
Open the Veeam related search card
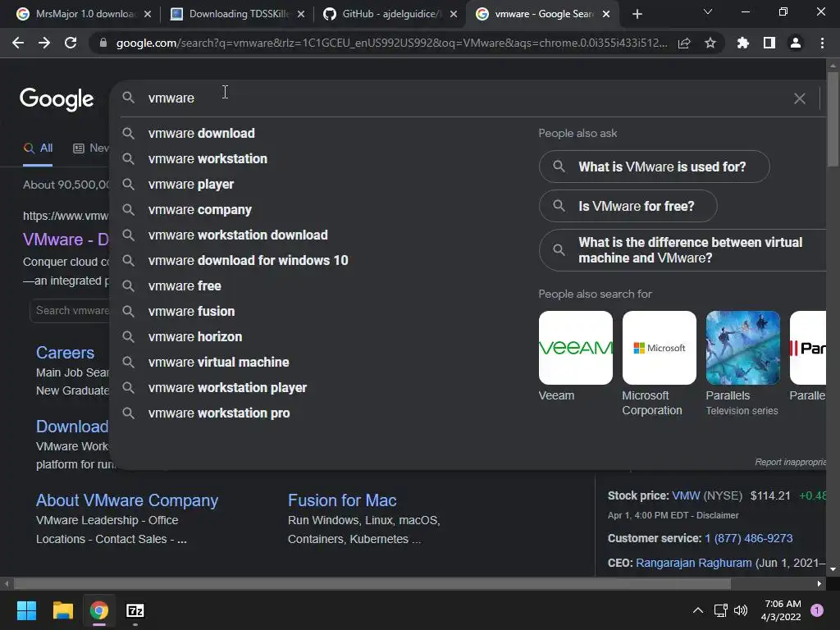coord(575,356)
